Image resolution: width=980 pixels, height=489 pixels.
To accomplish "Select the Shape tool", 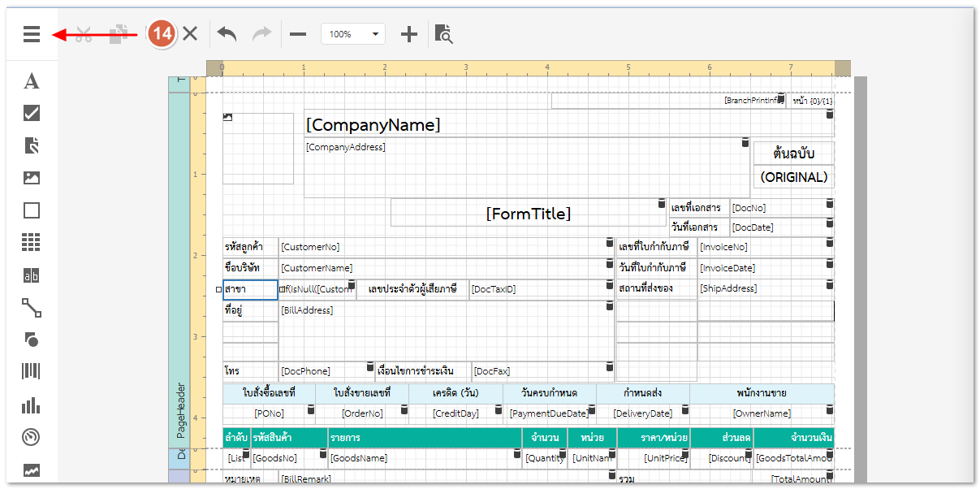I will coord(32,340).
